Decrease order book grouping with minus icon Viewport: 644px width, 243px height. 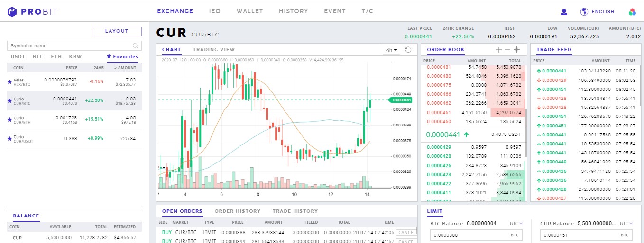[507, 50]
